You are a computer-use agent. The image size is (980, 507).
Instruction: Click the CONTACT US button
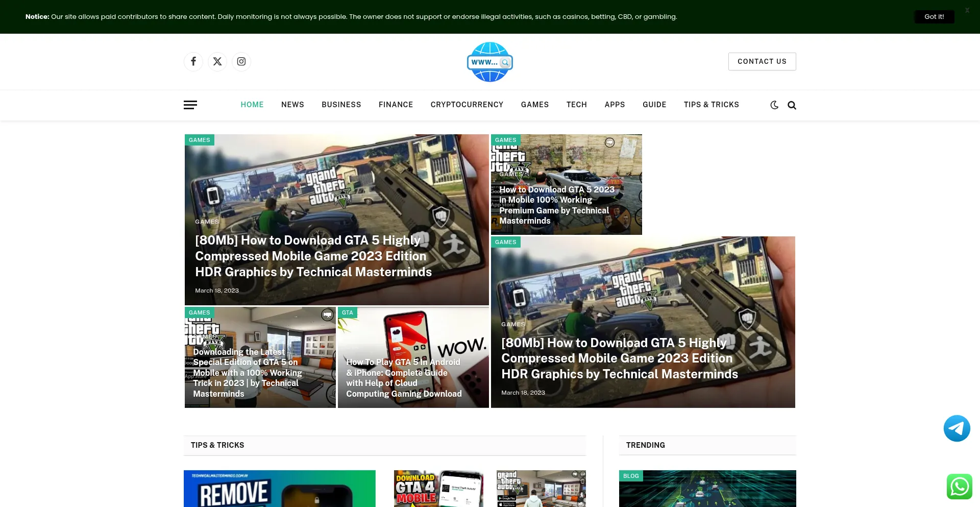762,62
